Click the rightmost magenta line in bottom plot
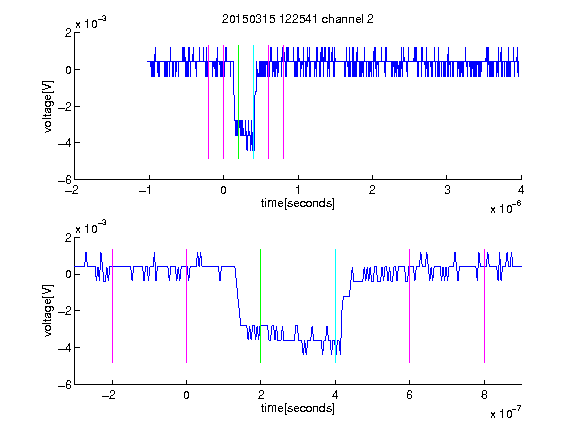This screenshot has height=432, width=576. click(484, 306)
